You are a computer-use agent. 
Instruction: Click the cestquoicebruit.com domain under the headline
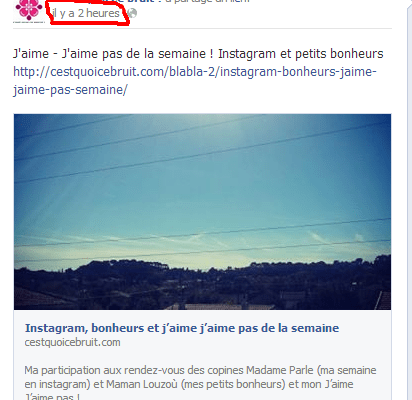click(72, 342)
